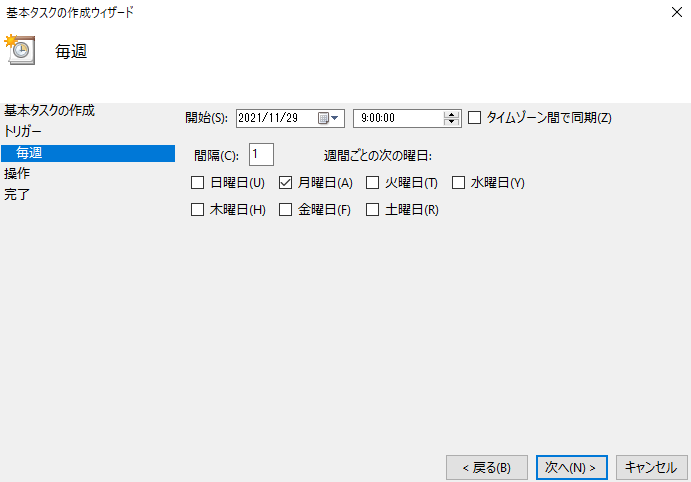Check the 水曜日 checkbox
Screen dimensions: 691x482
click(458, 182)
